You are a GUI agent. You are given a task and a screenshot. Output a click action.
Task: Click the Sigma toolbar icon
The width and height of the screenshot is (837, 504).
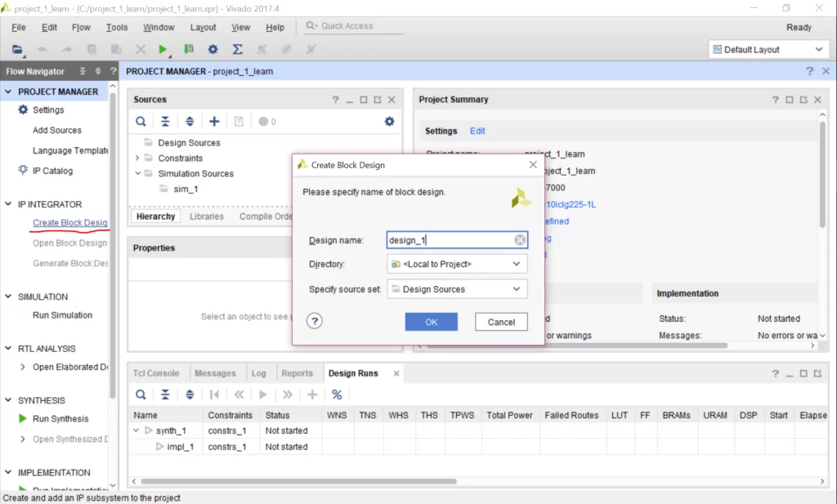tap(237, 50)
